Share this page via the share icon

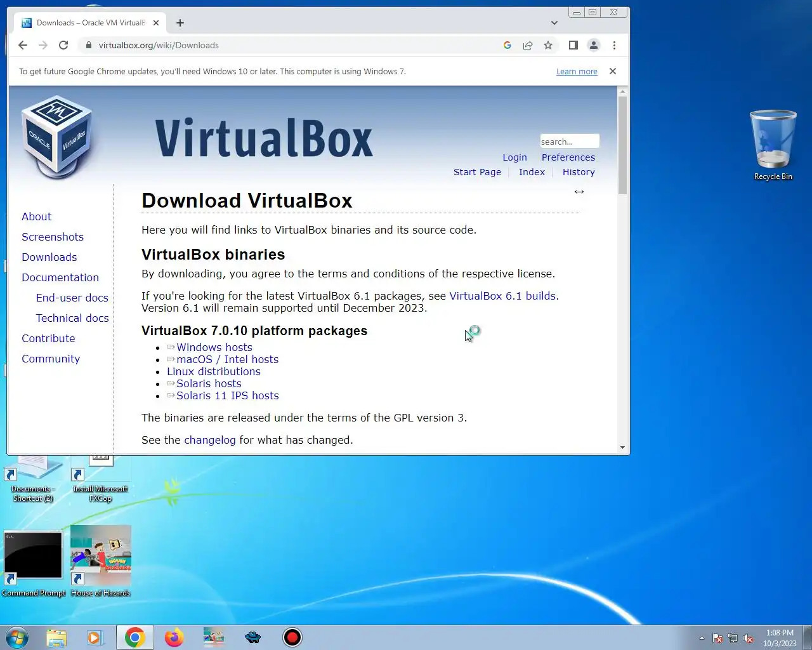[528, 45]
